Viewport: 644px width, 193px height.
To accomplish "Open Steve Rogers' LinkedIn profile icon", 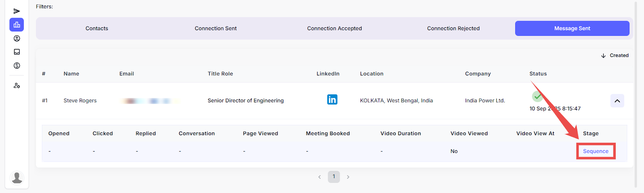I will (332, 100).
